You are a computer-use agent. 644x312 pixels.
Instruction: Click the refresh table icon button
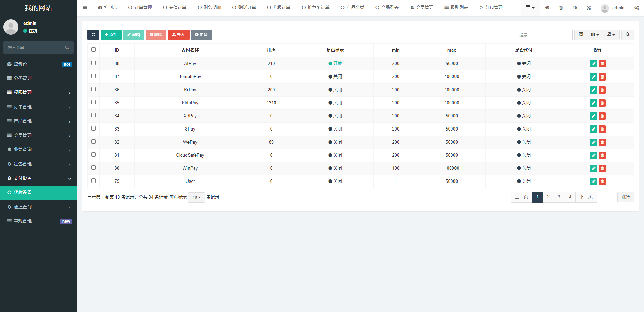[x=93, y=35]
